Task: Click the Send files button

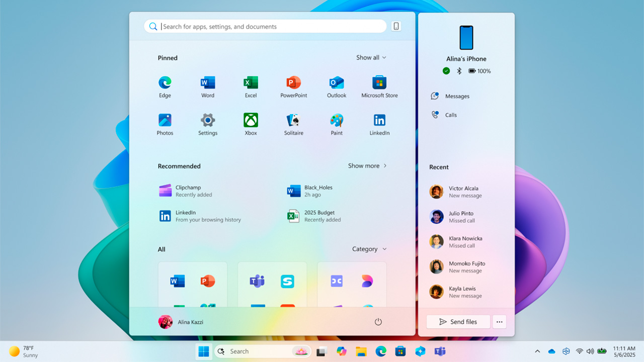Action: [458, 322]
